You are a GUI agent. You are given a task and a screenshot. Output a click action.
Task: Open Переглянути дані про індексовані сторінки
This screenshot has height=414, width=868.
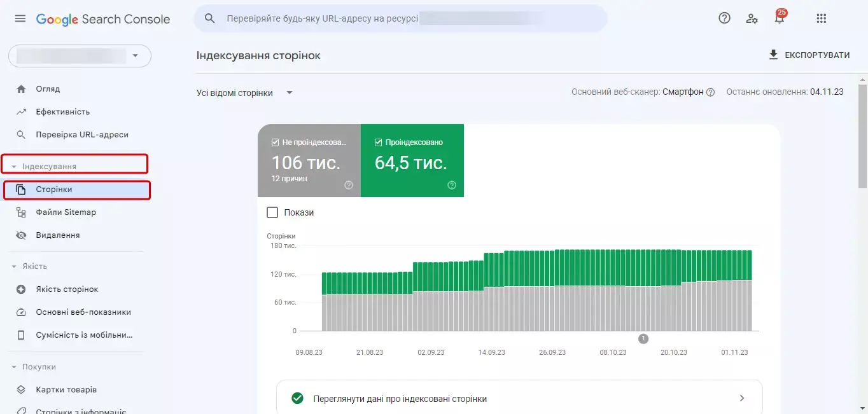click(x=519, y=399)
